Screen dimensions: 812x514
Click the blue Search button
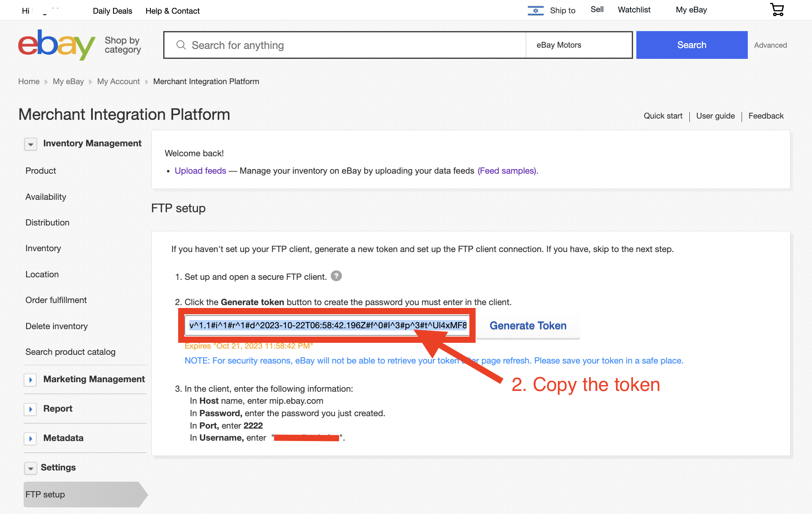pos(691,45)
